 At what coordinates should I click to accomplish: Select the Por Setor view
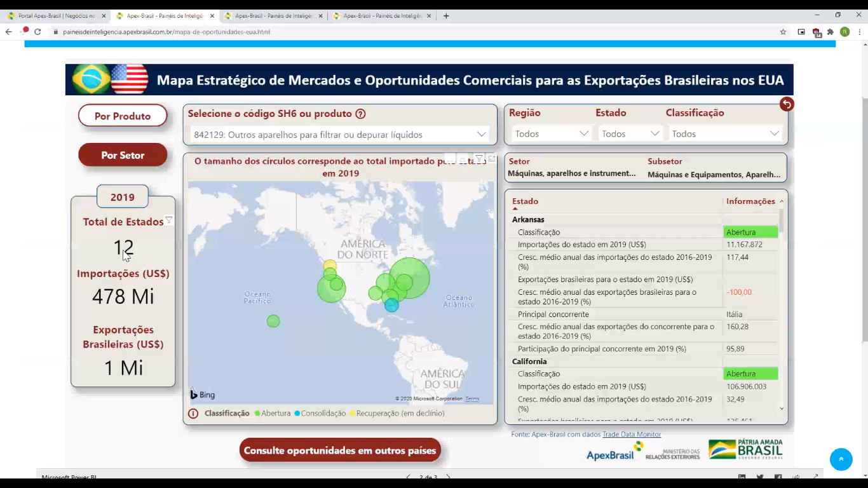coord(123,155)
